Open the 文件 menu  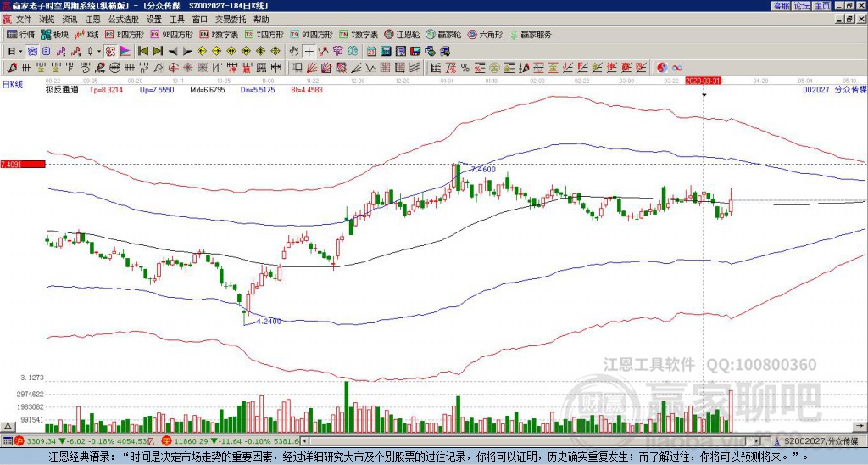point(24,20)
